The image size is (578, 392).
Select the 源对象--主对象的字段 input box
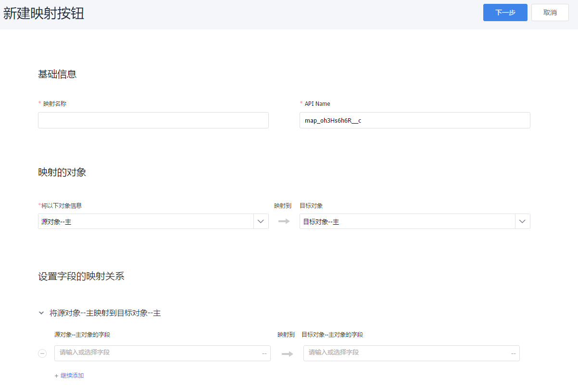163,353
